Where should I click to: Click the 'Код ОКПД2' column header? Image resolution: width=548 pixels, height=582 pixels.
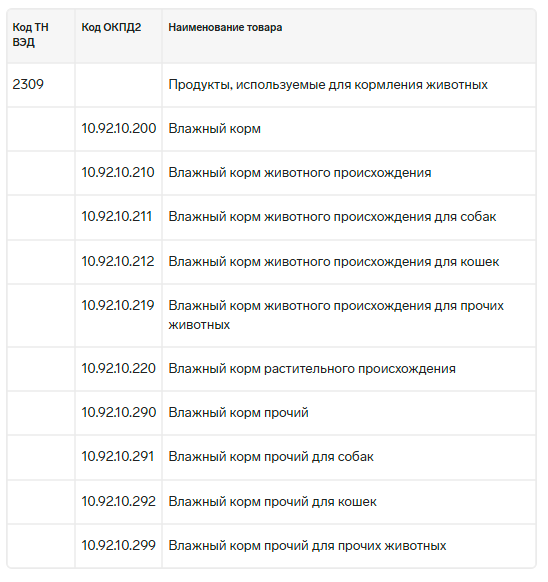point(111,27)
